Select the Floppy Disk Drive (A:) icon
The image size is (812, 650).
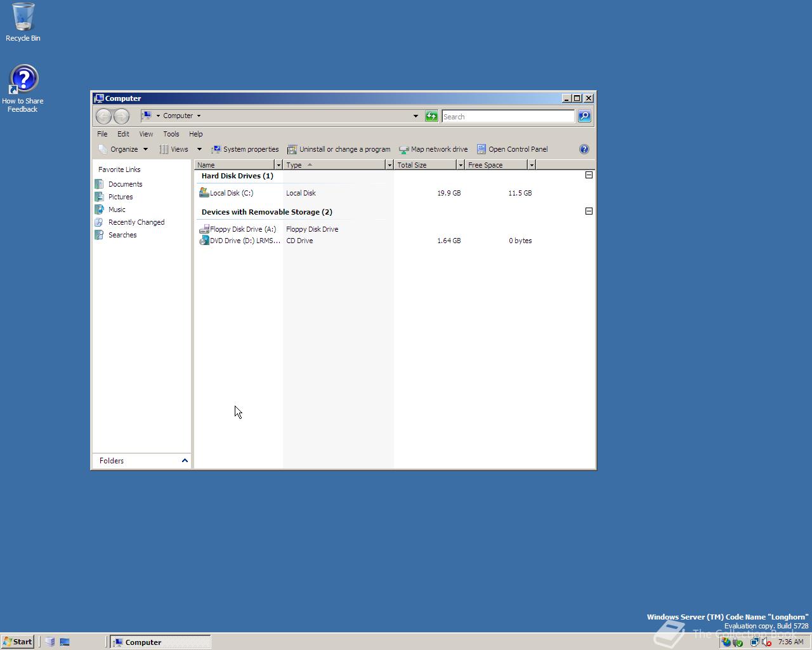[204, 229]
